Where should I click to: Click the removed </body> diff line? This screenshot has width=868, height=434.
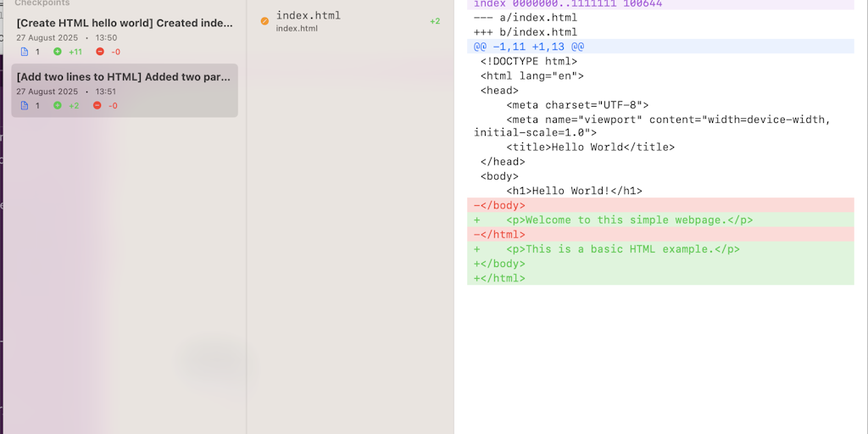click(x=500, y=205)
